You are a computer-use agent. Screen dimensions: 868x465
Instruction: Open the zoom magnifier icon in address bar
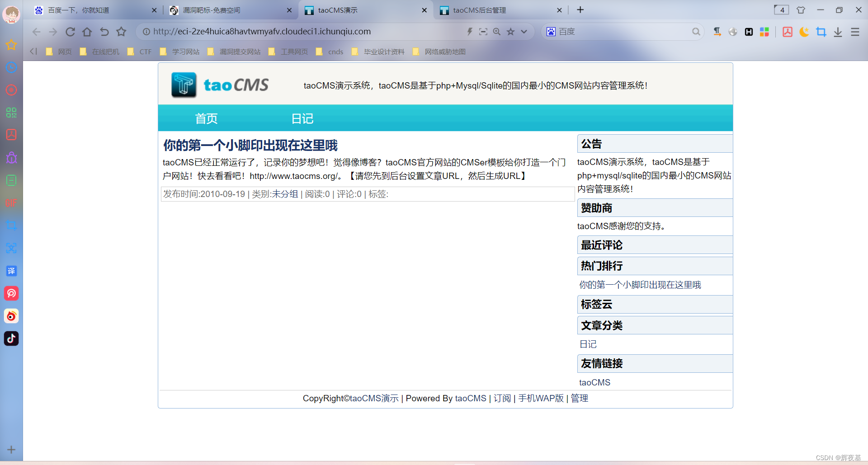click(497, 32)
